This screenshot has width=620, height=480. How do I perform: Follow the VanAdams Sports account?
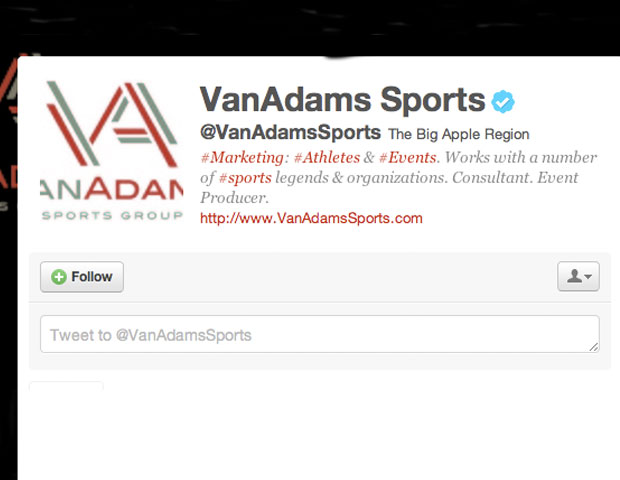[82, 277]
